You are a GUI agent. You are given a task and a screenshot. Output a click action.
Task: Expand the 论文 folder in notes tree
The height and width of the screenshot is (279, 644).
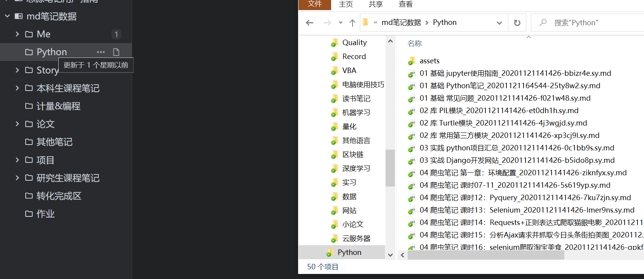17,124
